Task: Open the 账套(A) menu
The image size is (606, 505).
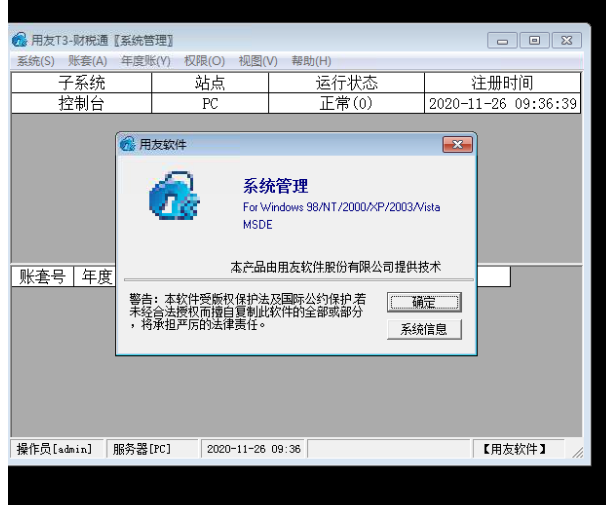Action: (x=88, y=61)
